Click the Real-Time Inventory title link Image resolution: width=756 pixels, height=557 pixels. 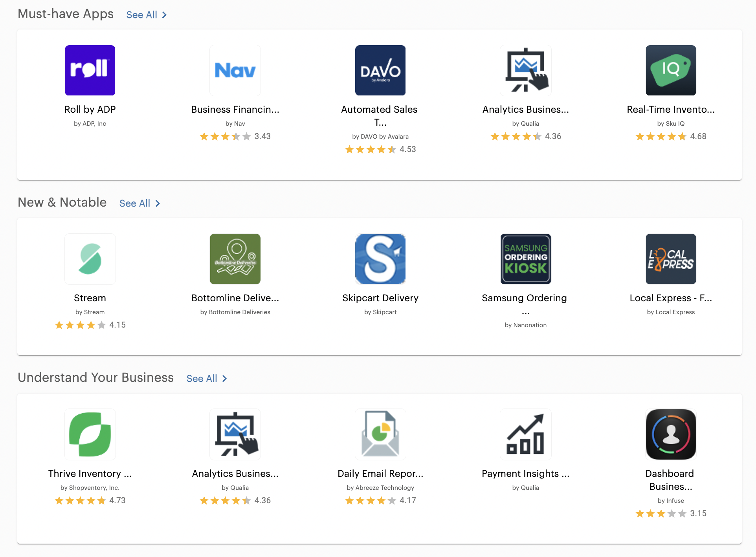(x=671, y=110)
